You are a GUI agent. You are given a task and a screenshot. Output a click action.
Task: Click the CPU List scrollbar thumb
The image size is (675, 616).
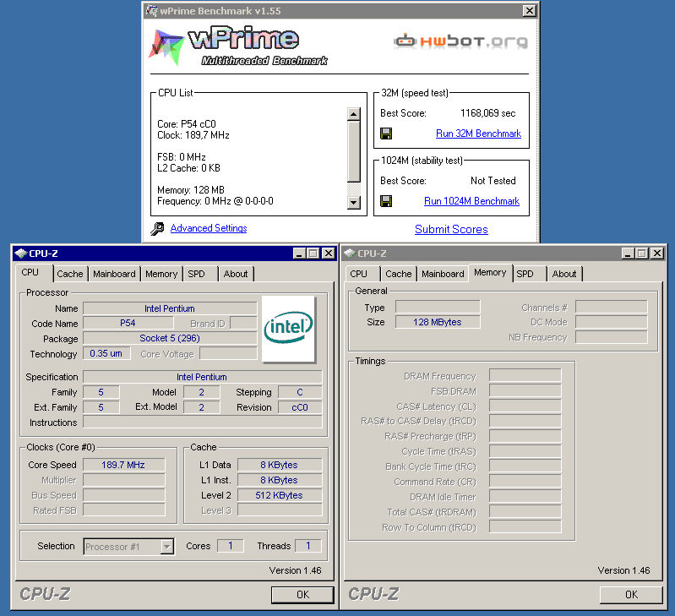pos(353,151)
